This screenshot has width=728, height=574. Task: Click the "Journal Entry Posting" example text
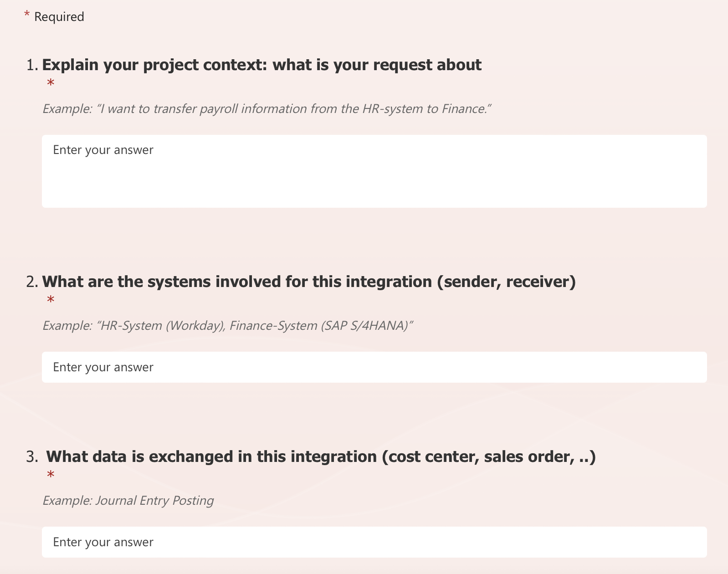coord(154,501)
